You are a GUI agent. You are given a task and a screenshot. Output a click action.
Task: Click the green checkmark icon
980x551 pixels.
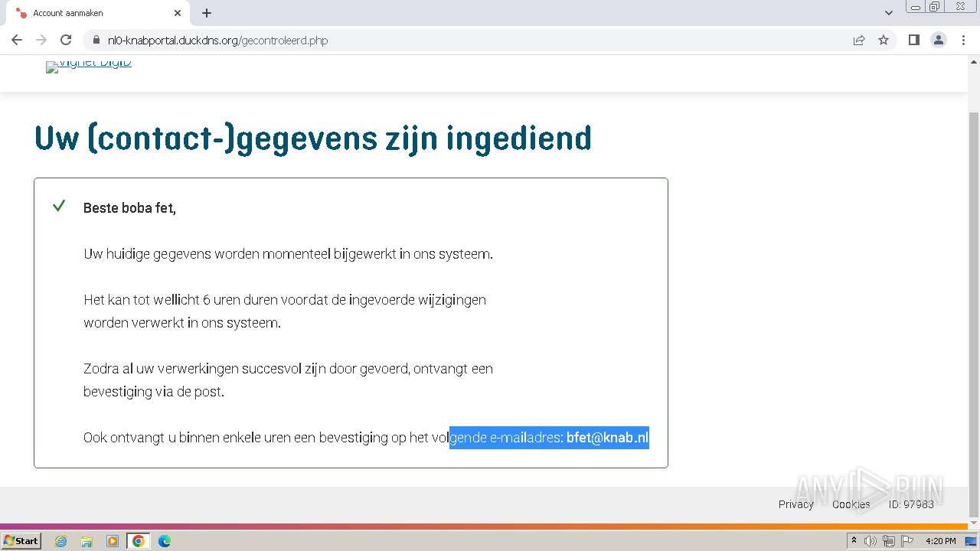click(x=59, y=206)
